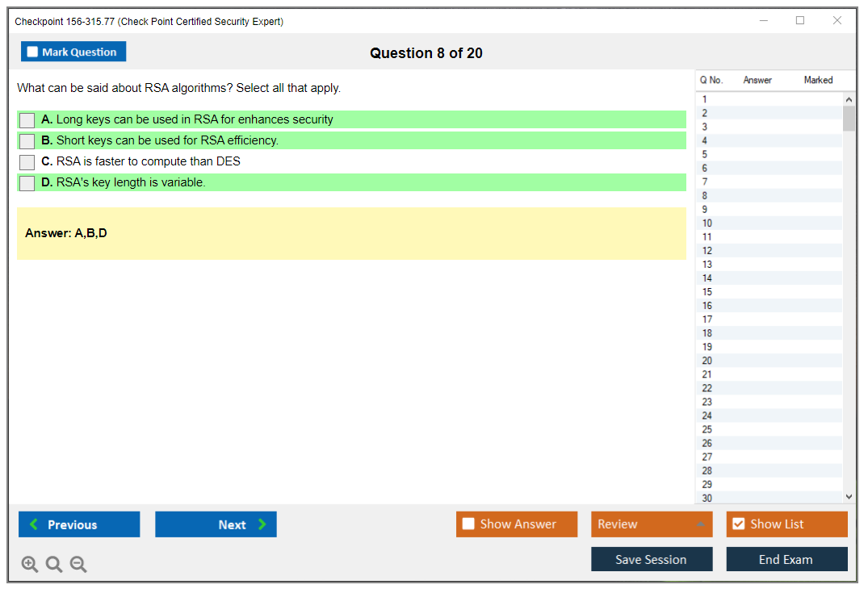Image resolution: width=868 pixels, height=593 pixels.
Task: Select checkbox for option C about DES
Action: [27, 162]
